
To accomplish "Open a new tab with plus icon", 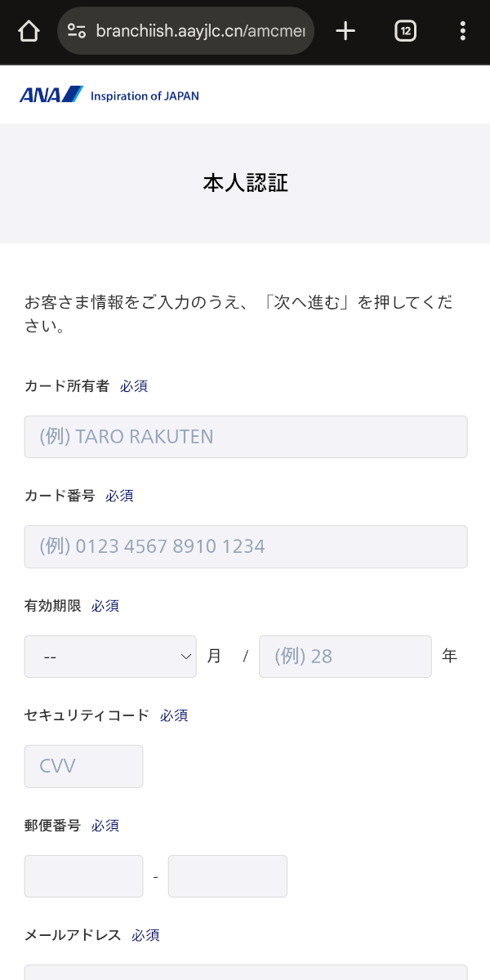I will 345,31.
